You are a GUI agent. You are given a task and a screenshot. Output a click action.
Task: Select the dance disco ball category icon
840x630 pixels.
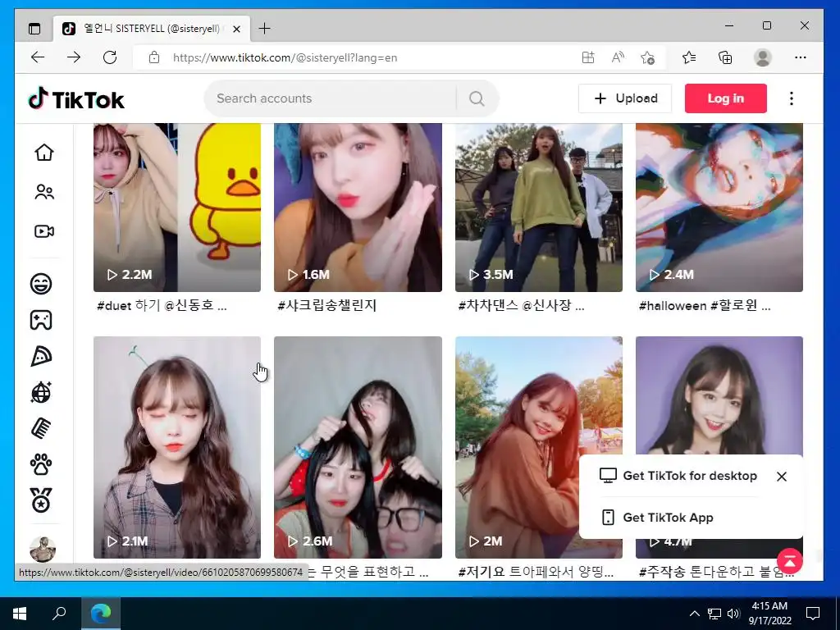[41, 392]
